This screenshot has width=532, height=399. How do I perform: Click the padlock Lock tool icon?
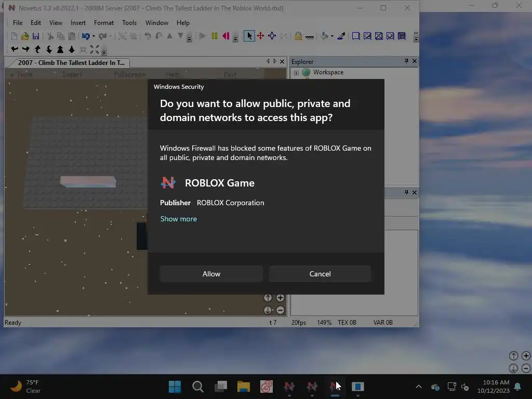[298, 36]
